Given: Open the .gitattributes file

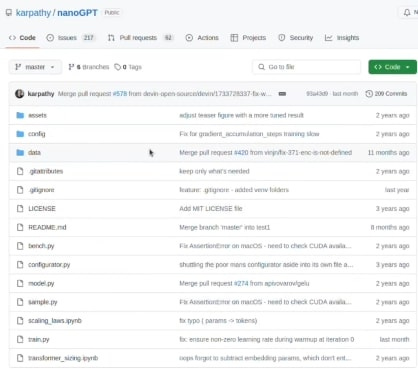Looking at the screenshot, I should [46, 171].
